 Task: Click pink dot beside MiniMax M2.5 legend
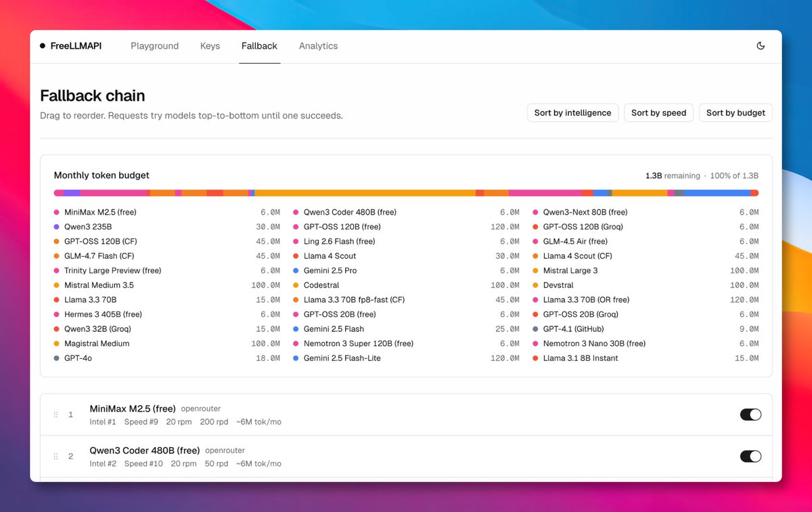point(57,213)
